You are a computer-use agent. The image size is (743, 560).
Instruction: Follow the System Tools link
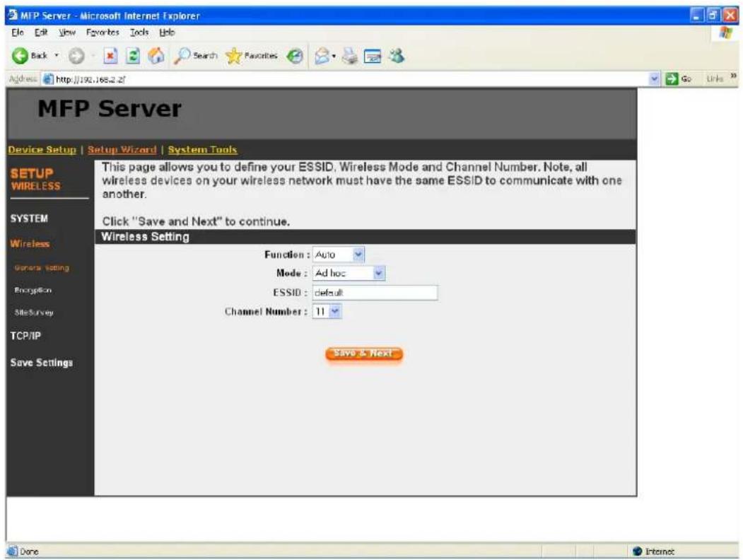tap(202, 150)
